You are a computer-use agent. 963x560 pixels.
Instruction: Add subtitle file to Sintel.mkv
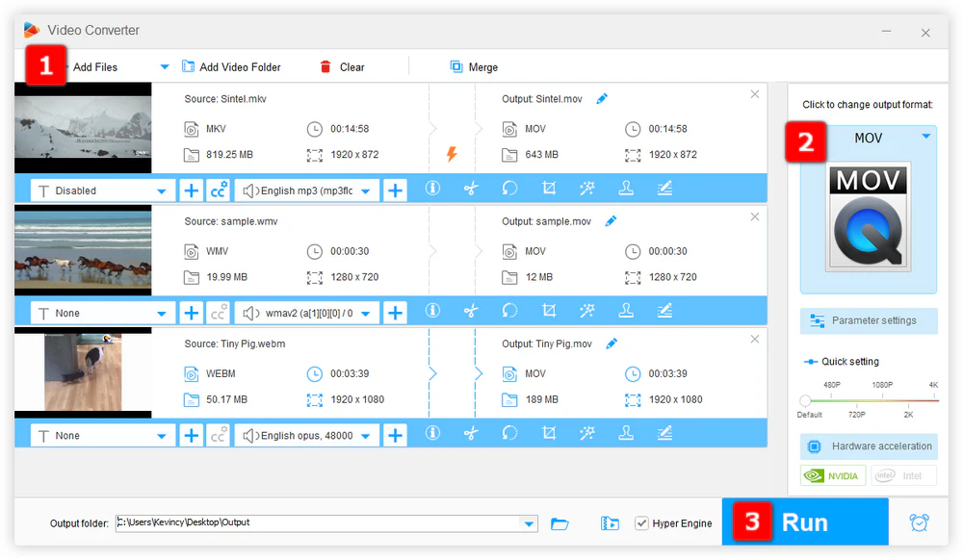click(192, 191)
